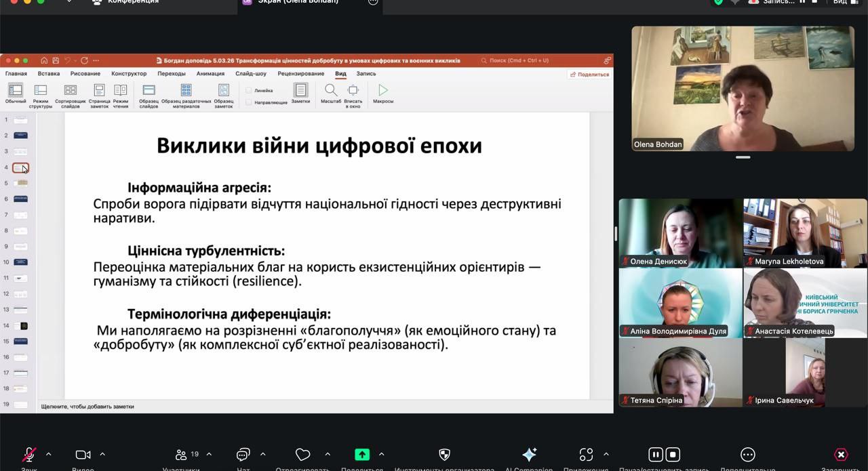Click the Поделиться button in PowerPoint
The image size is (868, 471).
589,75
